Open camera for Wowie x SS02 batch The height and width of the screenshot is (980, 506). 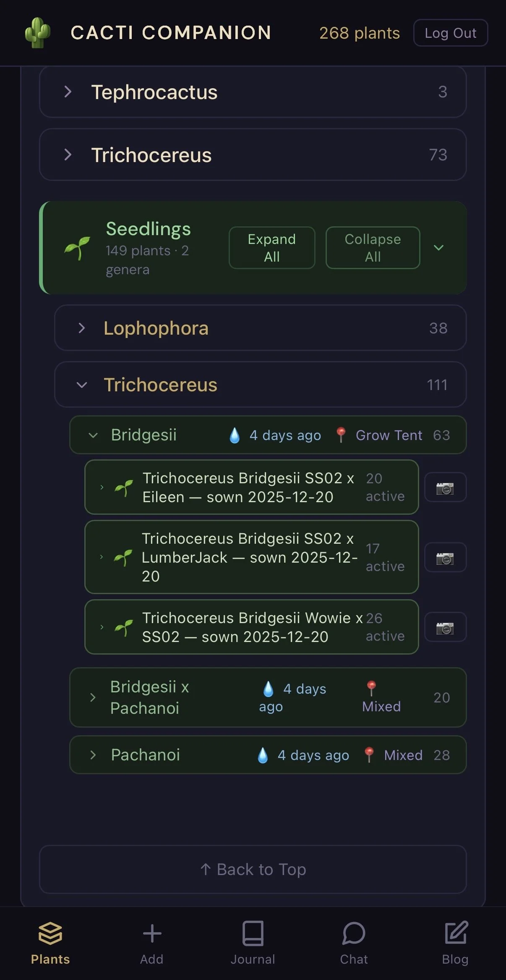445,627
